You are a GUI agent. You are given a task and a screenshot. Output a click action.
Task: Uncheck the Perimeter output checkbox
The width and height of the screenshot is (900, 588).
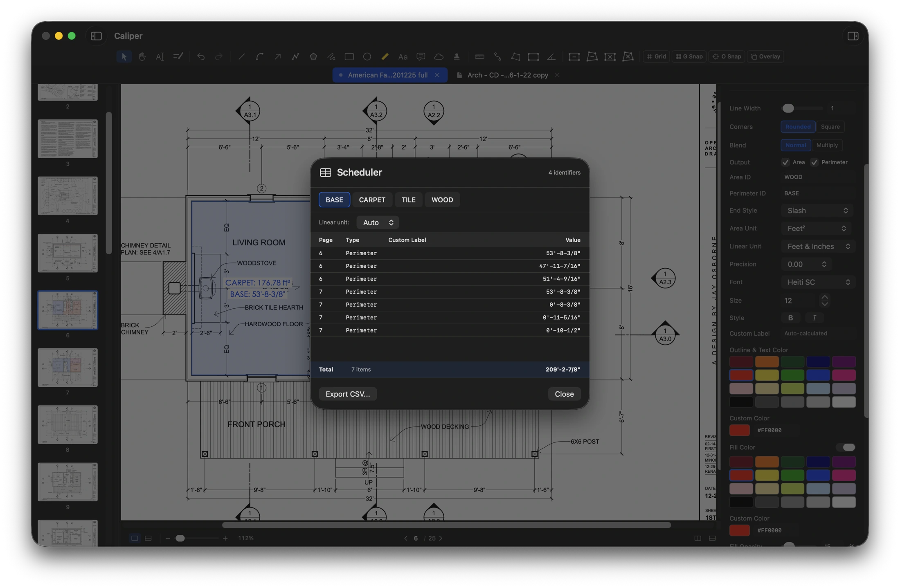pos(814,162)
